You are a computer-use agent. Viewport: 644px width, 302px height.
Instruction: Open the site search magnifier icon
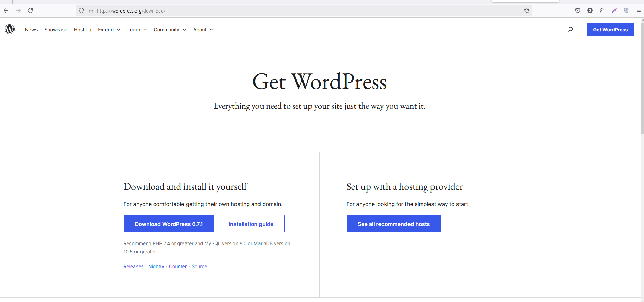coord(570,29)
